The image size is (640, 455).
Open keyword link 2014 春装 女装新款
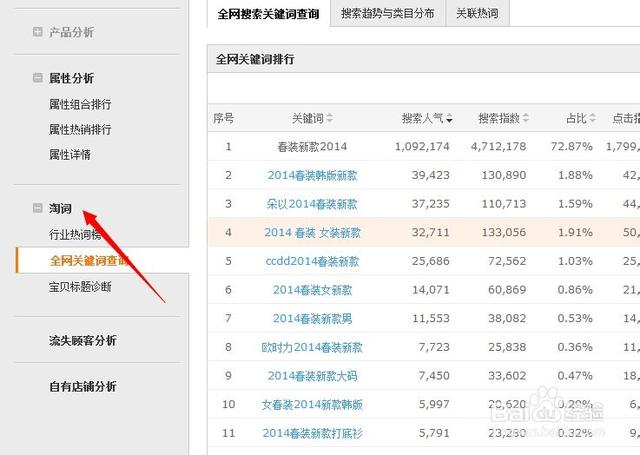(x=312, y=233)
